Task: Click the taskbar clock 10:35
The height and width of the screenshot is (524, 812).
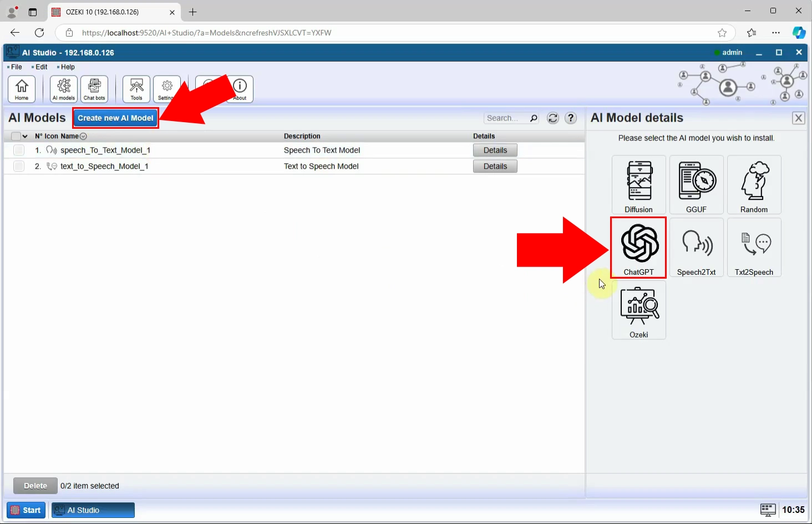Action: point(793,510)
